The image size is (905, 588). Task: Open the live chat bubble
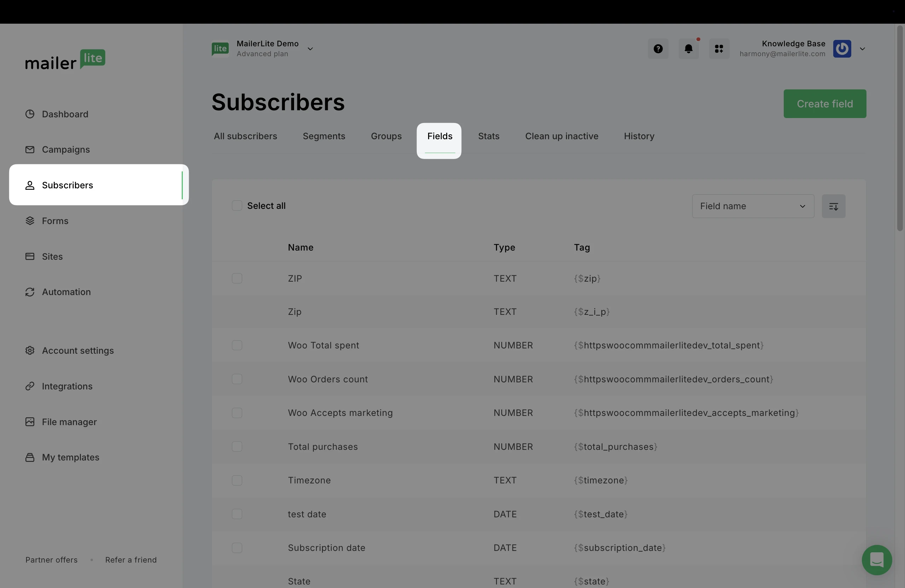876,559
